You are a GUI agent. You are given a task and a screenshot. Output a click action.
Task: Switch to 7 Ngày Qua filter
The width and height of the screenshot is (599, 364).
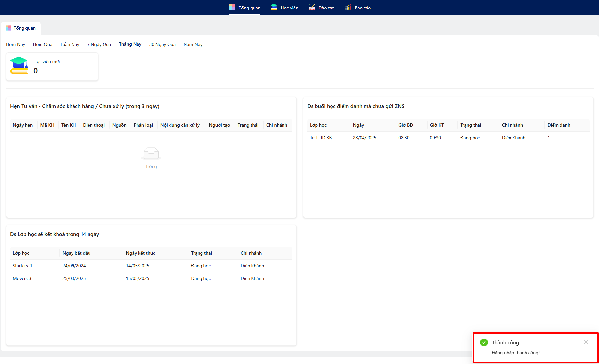tap(99, 44)
